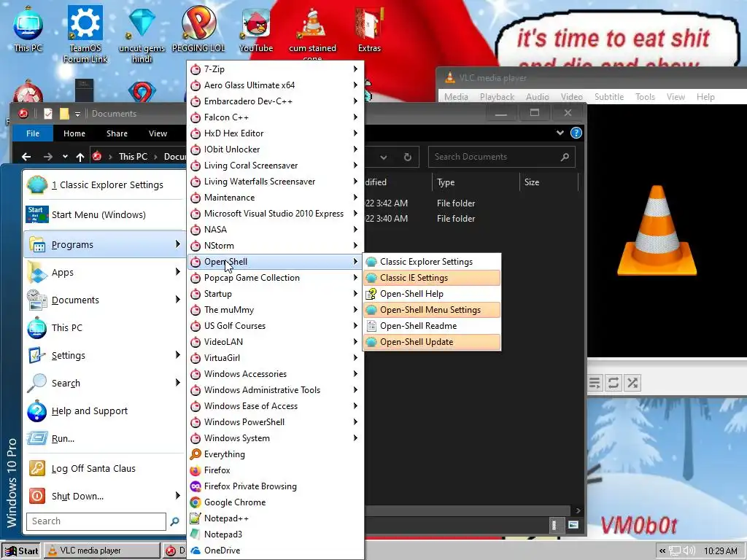
Task: Click the volume speaker tray icon
Action: coord(689,551)
